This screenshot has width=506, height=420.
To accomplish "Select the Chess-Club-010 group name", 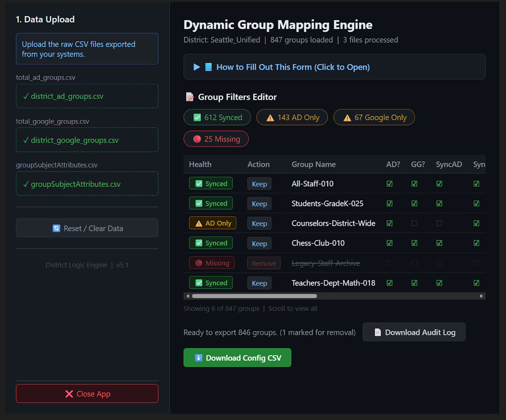I will [x=318, y=243].
